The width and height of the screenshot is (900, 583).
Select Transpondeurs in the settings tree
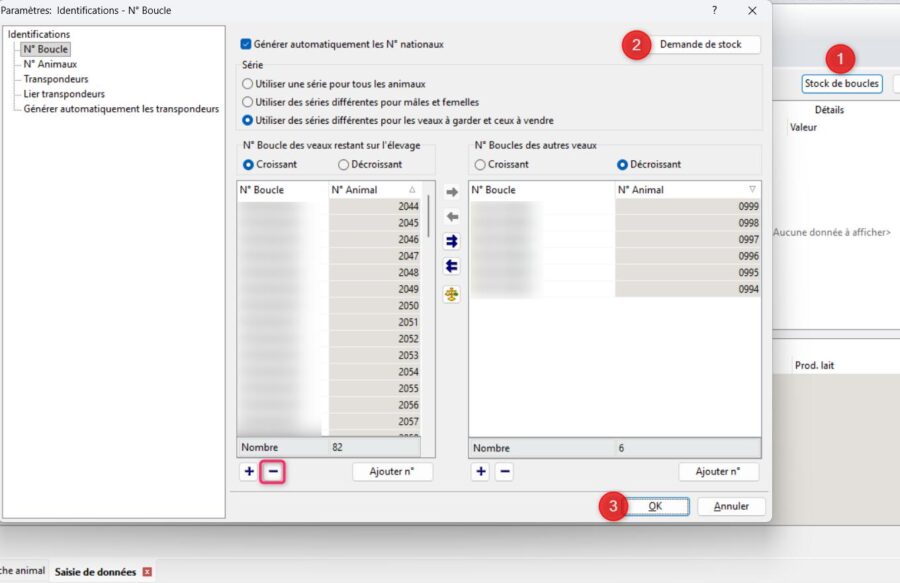coord(56,79)
